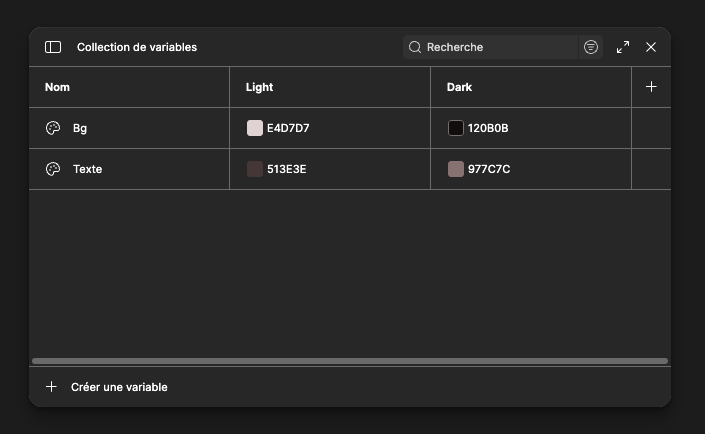Open the Texte Dark swatch 977C7C

pyautogui.click(x=456, y=169)
